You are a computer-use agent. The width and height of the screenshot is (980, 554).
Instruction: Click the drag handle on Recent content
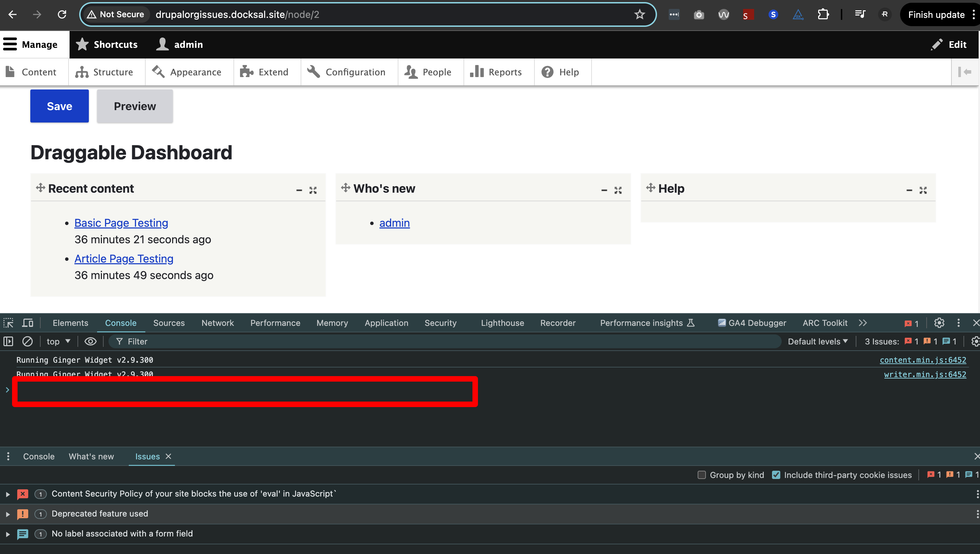coord(40,188)
